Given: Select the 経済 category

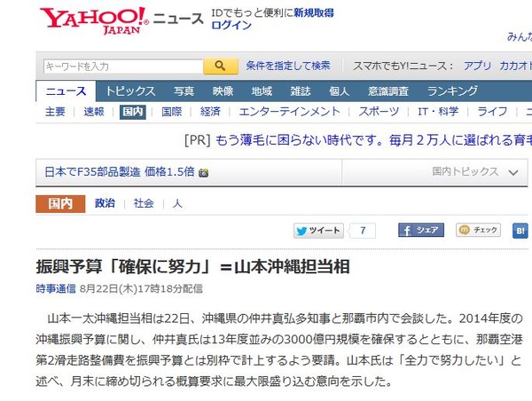Looking at the screenshot, I should [x=210, y=112].
